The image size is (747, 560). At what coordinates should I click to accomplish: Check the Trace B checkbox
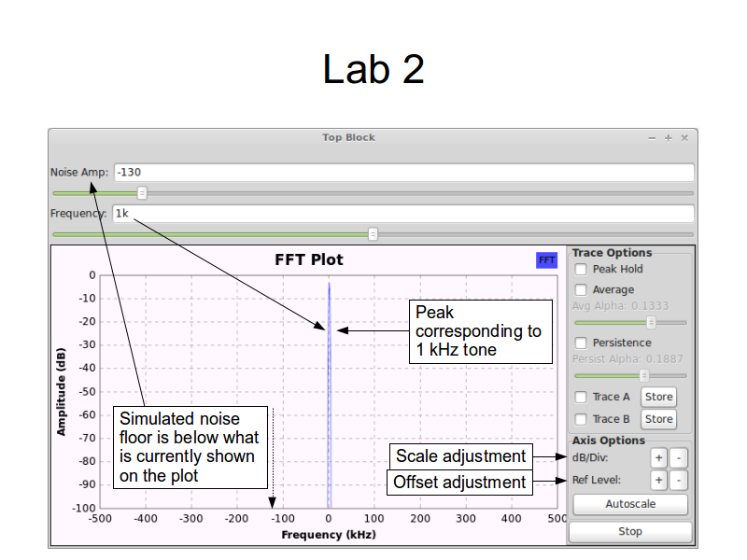click(x=581, y=420)
